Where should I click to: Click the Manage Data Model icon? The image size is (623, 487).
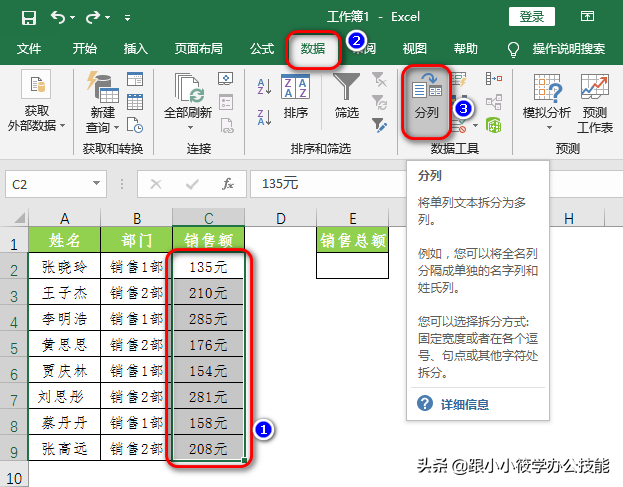[493, 125]
